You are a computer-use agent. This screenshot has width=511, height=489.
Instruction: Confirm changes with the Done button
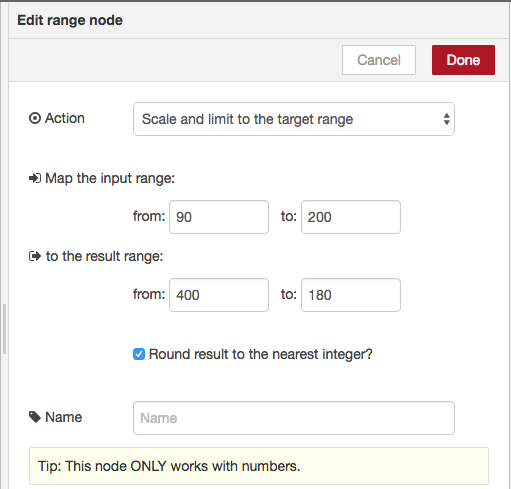pyautogui.click(x=463, y=60)
